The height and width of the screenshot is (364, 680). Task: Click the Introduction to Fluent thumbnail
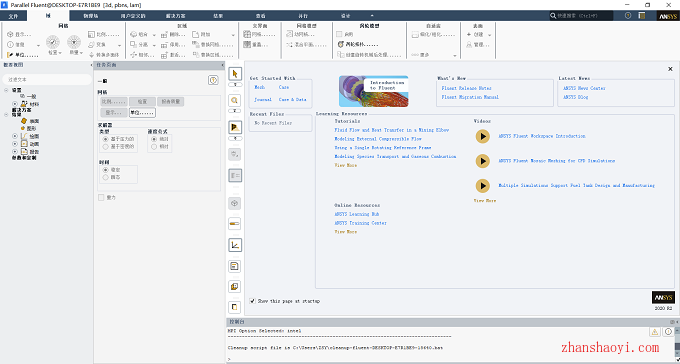tap(374, 91)
